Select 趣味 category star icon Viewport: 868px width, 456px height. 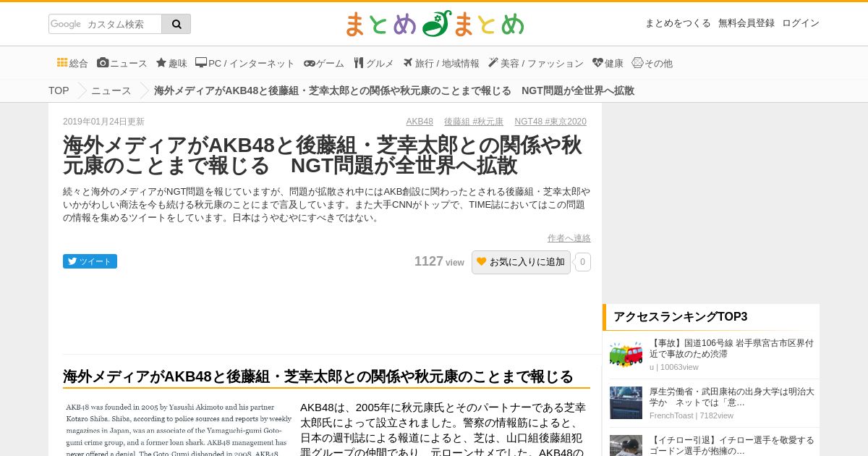(161, 63)
